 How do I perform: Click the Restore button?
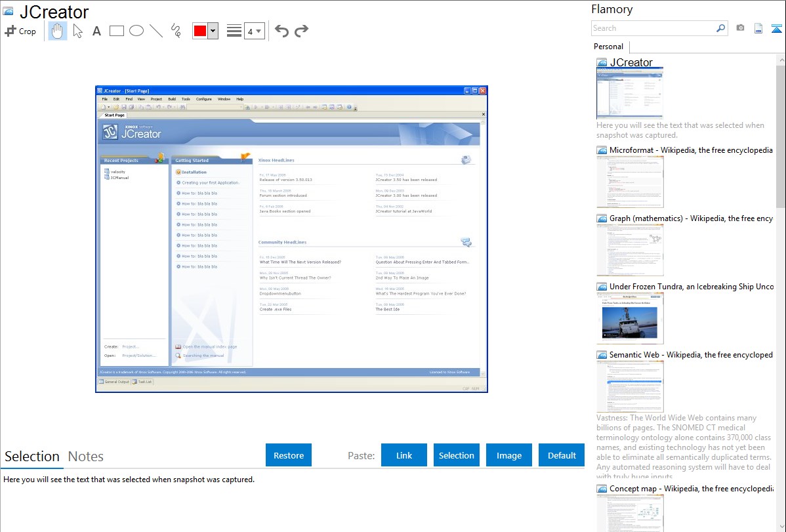coord(289,455)
